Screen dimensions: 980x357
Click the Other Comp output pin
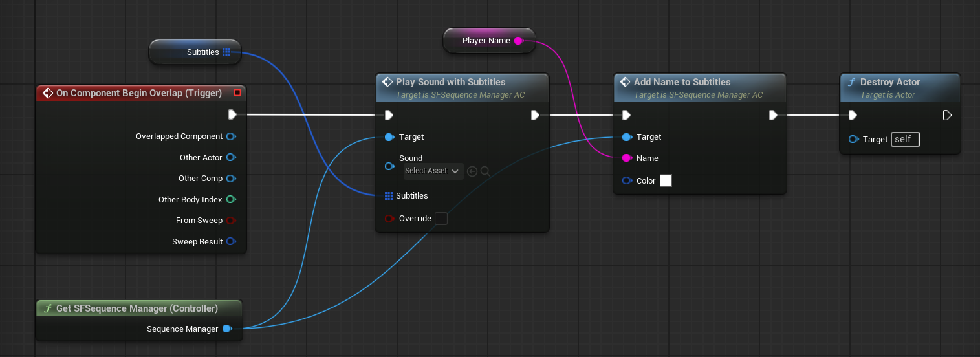point(231,178)
